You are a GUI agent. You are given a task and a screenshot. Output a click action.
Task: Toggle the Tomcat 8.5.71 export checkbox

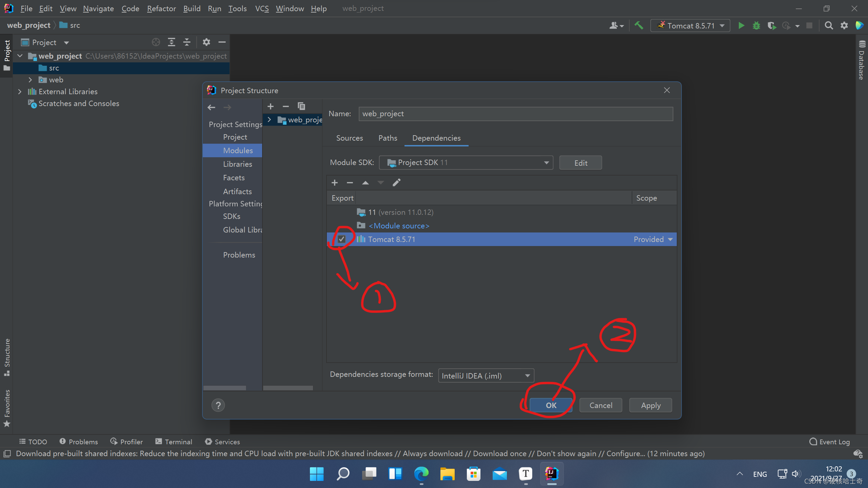point(341,239)
